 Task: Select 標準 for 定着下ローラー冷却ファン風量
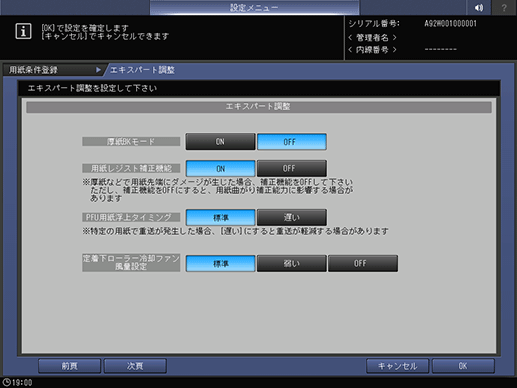[x=220, y=263]
